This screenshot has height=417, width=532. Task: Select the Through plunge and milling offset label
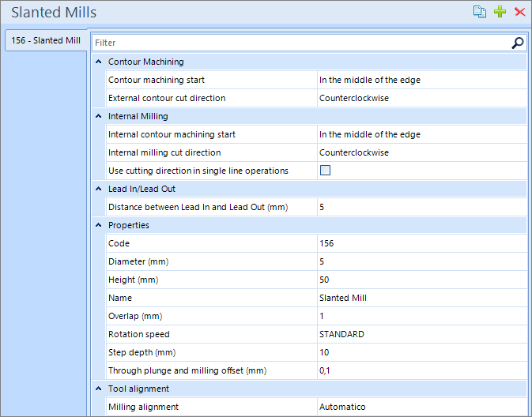[187, 370]
